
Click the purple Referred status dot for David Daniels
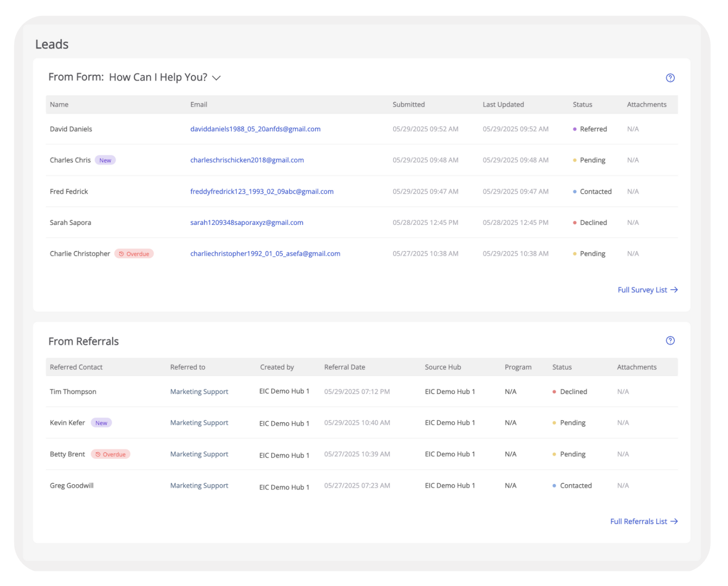click(x=574, y=129)
